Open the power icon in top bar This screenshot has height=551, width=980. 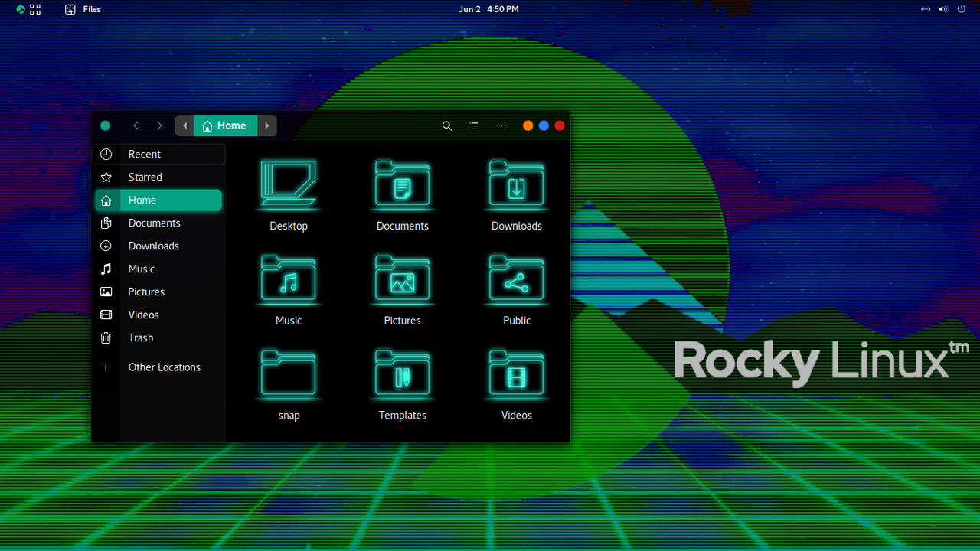pos(962,9)
